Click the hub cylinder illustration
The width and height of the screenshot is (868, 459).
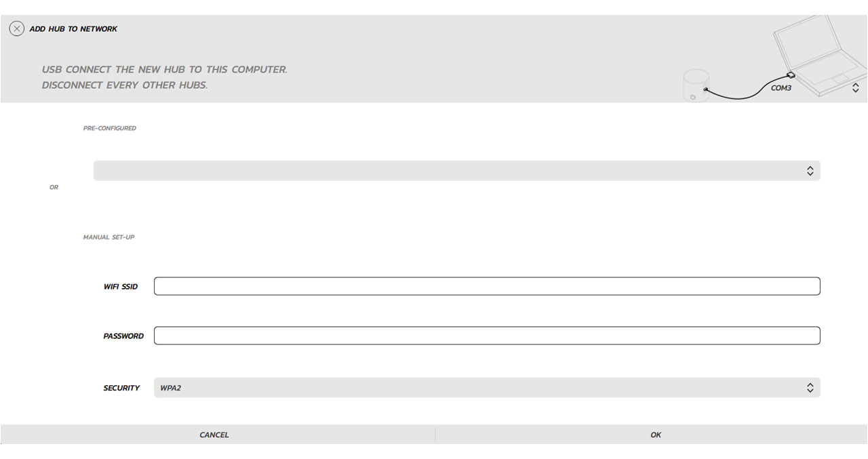pyautogui.click(x=696, y=86)
